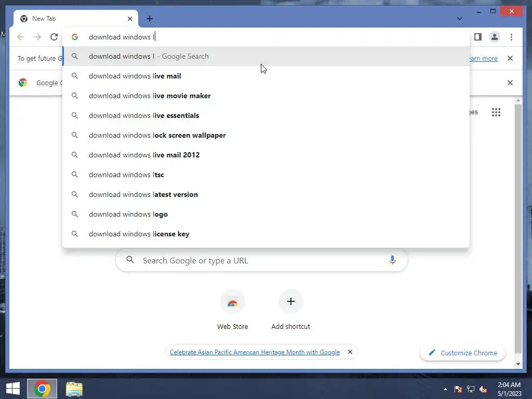
Task: Click the 'Search Google or type a URL' box
Action: click(x=261, y=261)
